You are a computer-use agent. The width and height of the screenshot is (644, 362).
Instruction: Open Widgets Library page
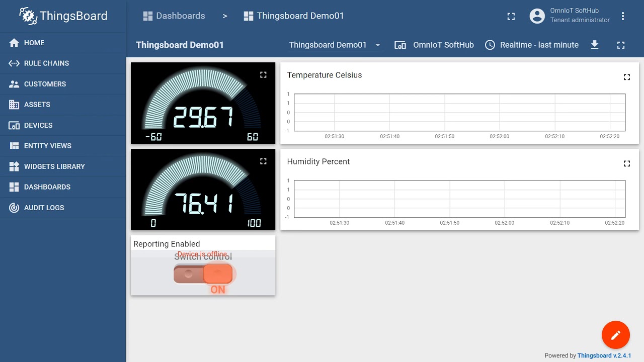coord(63,166)
